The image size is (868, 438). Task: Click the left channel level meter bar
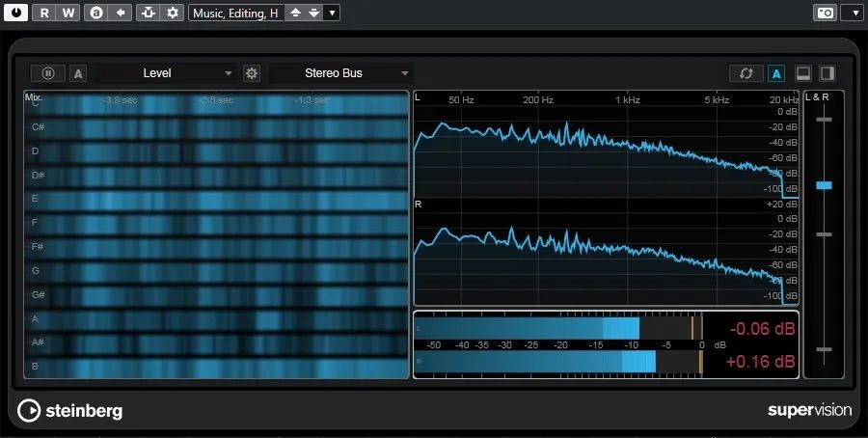click(x=558, y=328)
